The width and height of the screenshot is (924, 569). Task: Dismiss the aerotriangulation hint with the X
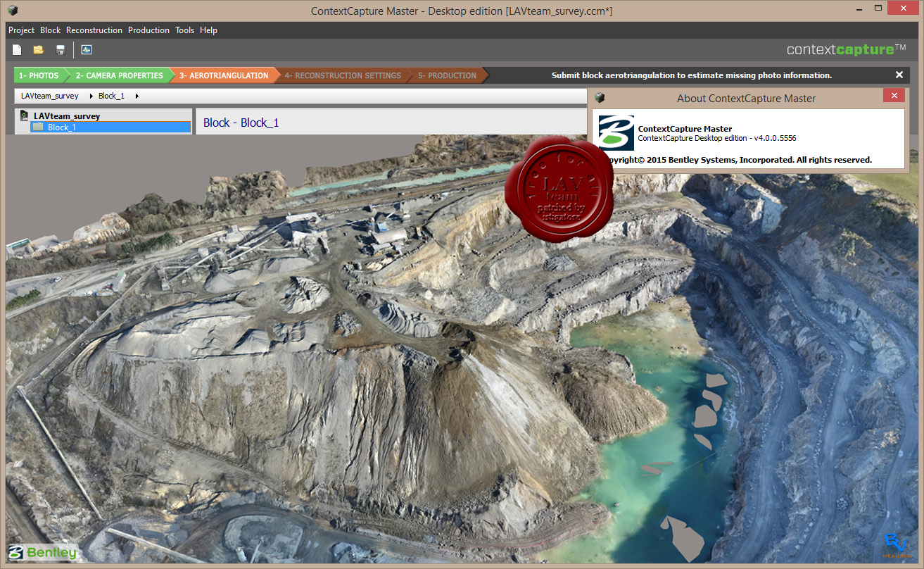[899, 75]
